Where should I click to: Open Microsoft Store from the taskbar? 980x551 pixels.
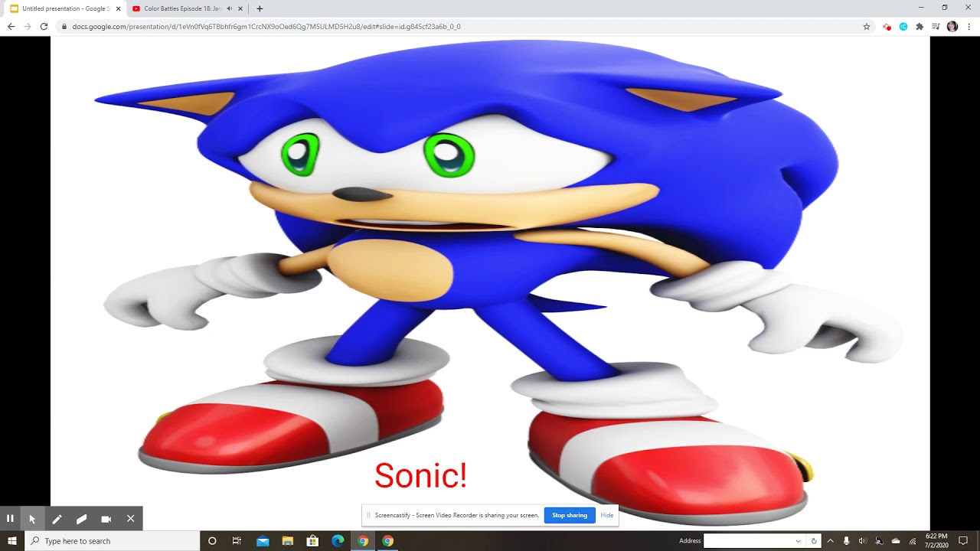[312, 541]
